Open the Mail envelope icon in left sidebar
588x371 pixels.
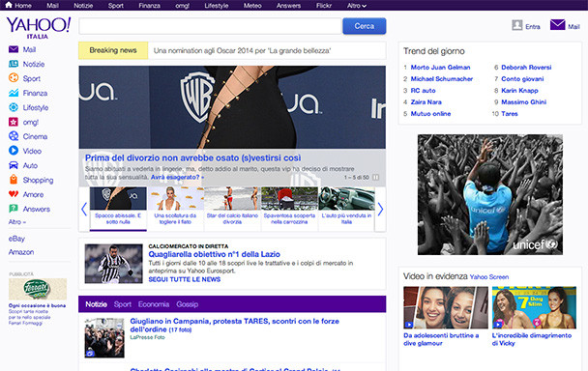tap(14, 49)
